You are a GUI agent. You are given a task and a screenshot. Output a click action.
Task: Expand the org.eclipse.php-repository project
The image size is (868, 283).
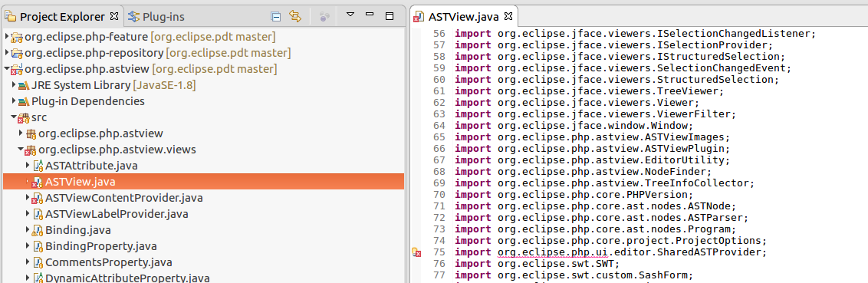click(7, 53)
